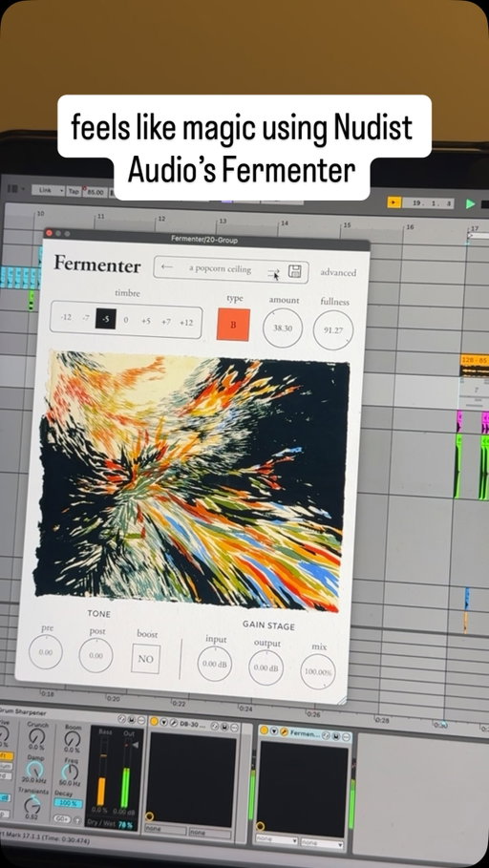Click the TONE post knob
This screenshot has height=868, width=489.
[96, 655]
